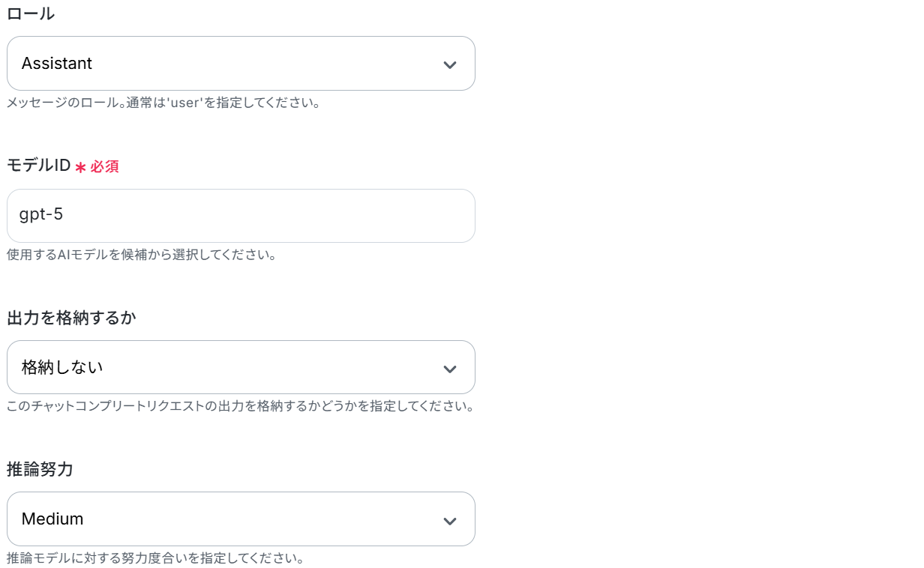Click the red 必須 required text
The image size is (924, 568).
pyautogui.click(x=105, y=166)
